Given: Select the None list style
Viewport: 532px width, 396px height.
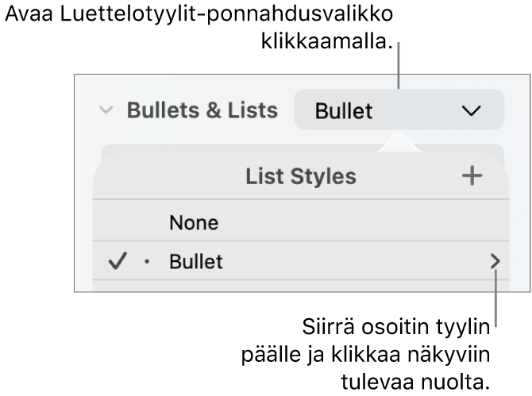Looking at the screenshot, I should click(x=194, y=222).
